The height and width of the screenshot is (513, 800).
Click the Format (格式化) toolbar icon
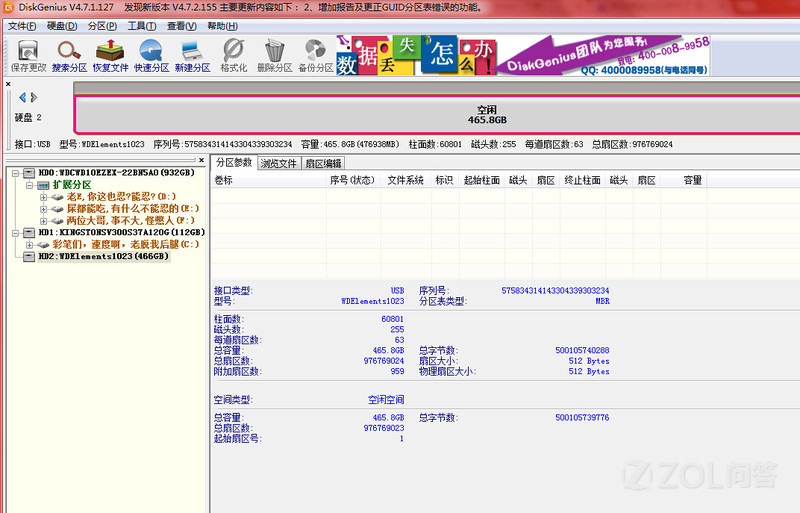[234, 56]
